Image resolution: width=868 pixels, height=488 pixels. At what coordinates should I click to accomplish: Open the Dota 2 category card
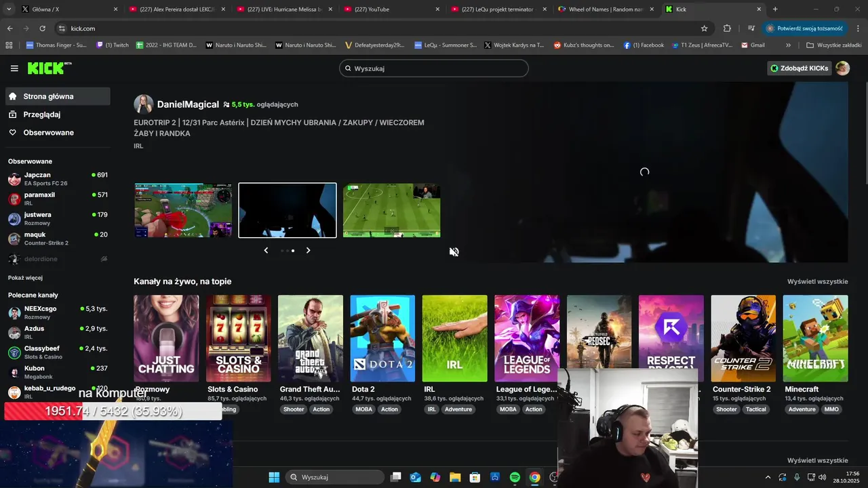pyautogui.click(x=382, y=338)
